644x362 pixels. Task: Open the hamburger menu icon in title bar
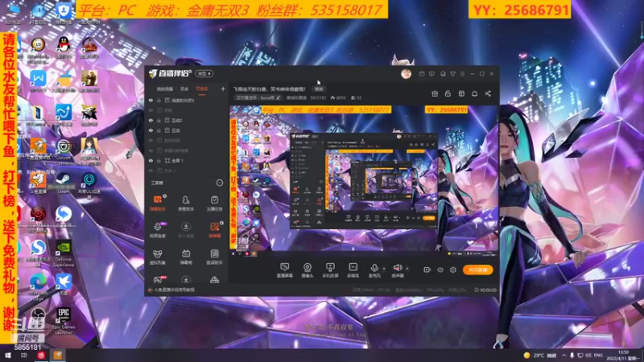point(462,74)
